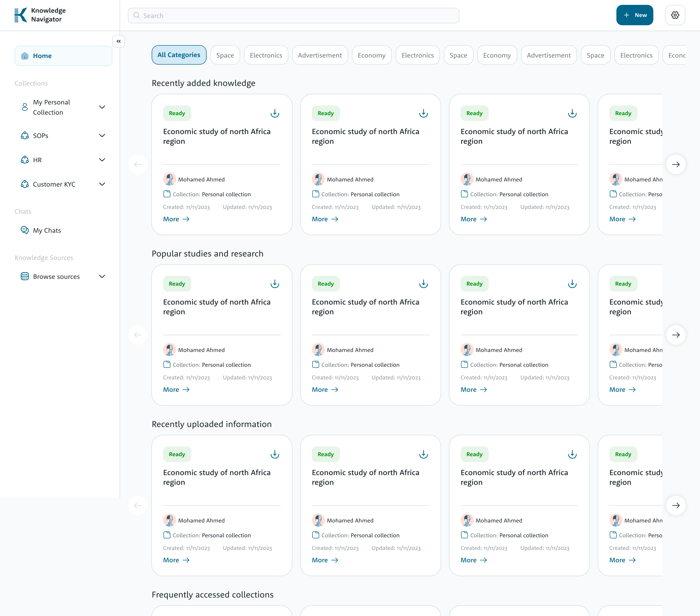The height and width of the screenshot is (616, 700).
Task: Click the Browse sources grid icon
Action: click(x=24, y=276)
